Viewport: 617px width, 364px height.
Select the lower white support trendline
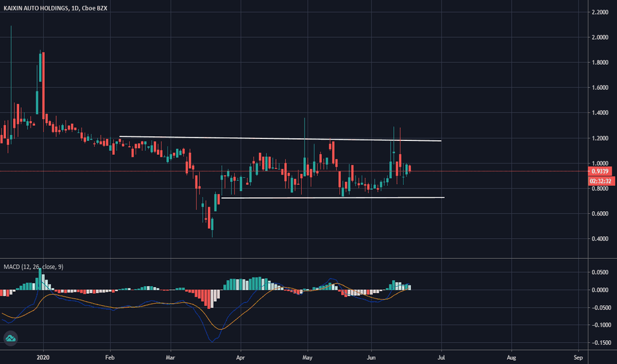click(333, 197)
